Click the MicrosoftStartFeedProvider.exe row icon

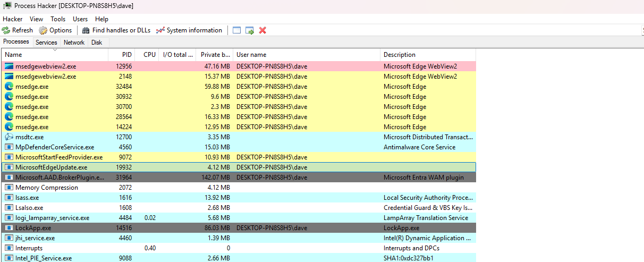coord(9,157)
